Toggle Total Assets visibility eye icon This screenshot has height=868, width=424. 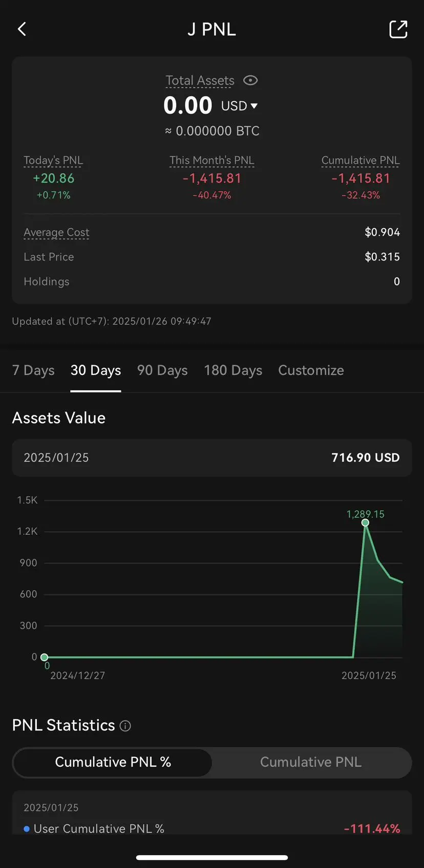(250, 80)
